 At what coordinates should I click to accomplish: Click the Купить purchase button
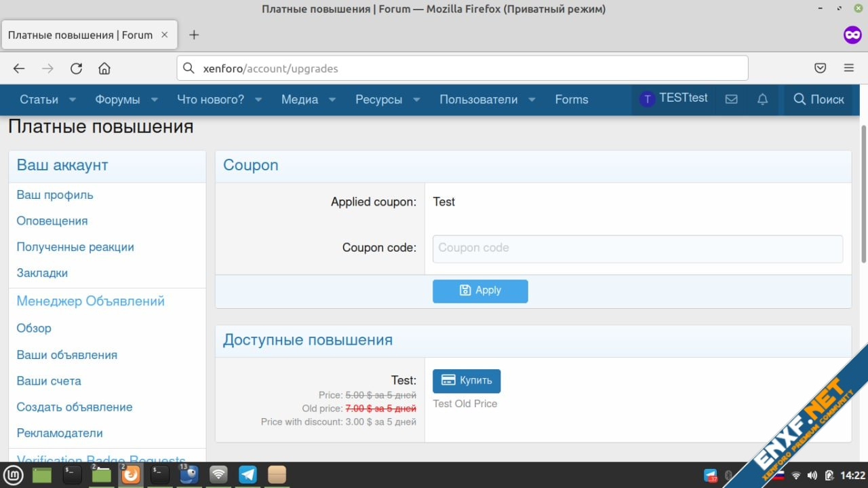pos(467,381)
